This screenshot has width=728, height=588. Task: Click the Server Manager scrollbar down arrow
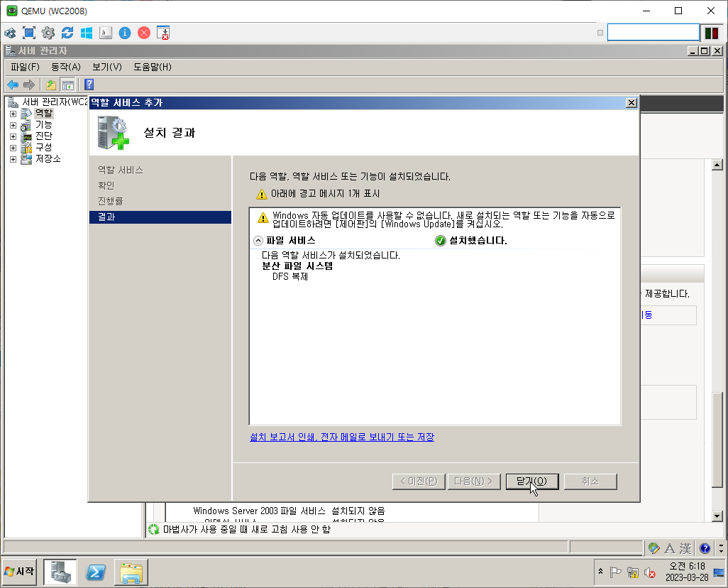(x=717, y=516)
